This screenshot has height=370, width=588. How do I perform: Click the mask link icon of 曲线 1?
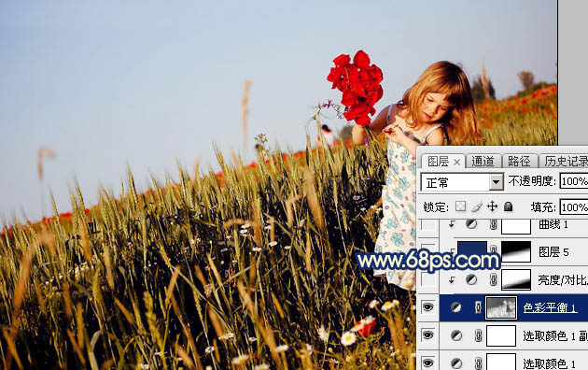click(494, 224)
